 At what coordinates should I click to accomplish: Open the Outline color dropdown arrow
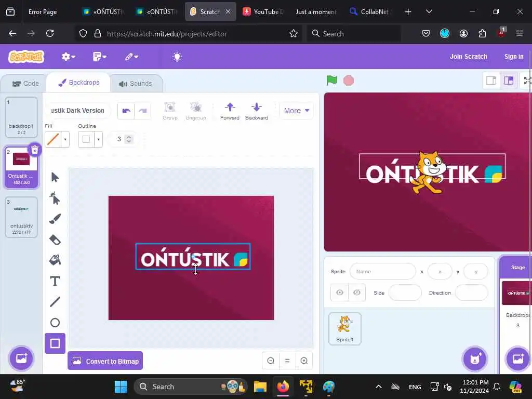[x=98, y=139]
